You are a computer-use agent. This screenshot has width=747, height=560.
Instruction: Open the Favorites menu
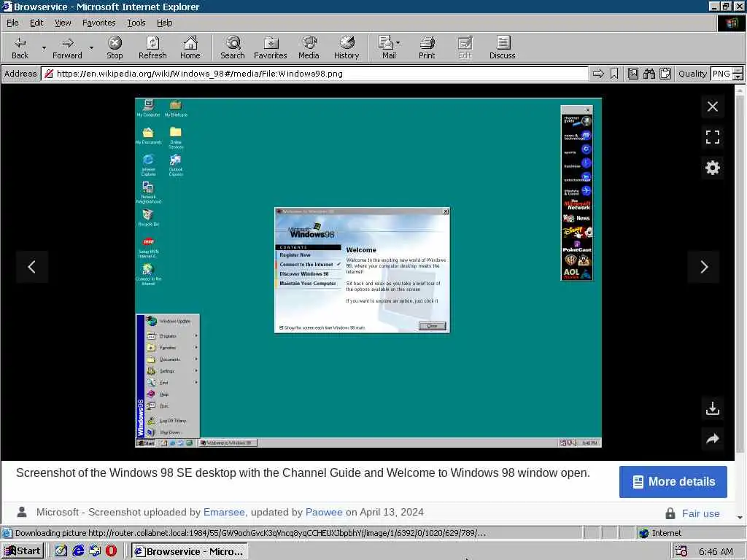click(98, 23)
